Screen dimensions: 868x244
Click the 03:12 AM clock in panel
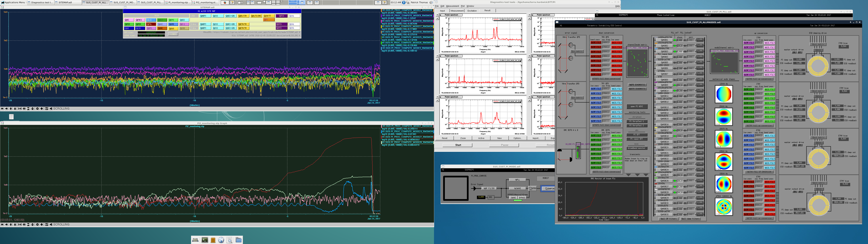396,2
